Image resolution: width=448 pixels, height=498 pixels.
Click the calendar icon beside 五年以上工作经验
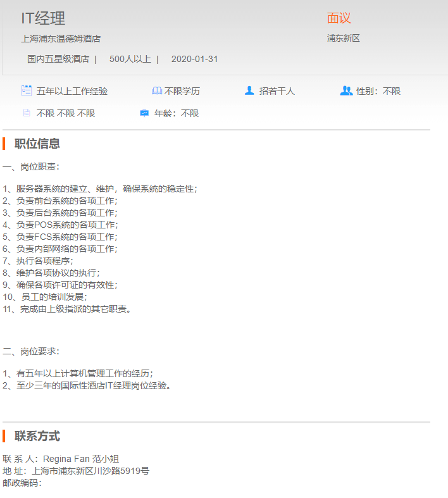[x=27, y=90]
